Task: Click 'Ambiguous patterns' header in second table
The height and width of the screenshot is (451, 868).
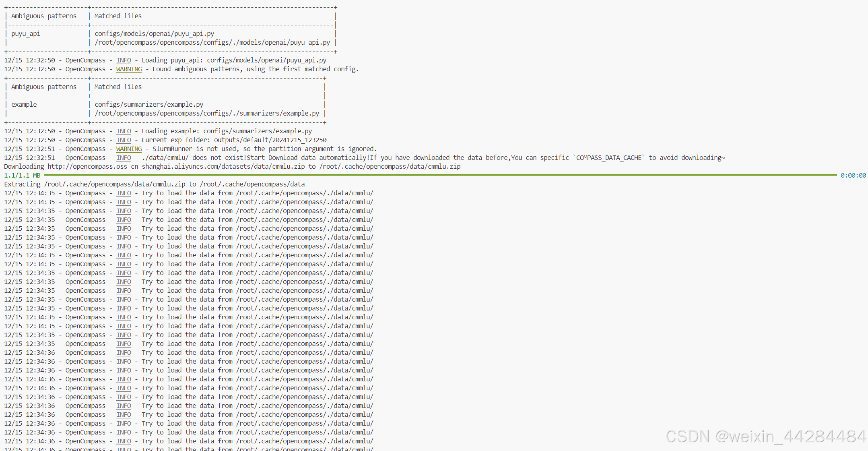Action: pyautogui.click(x=43, y=87)
